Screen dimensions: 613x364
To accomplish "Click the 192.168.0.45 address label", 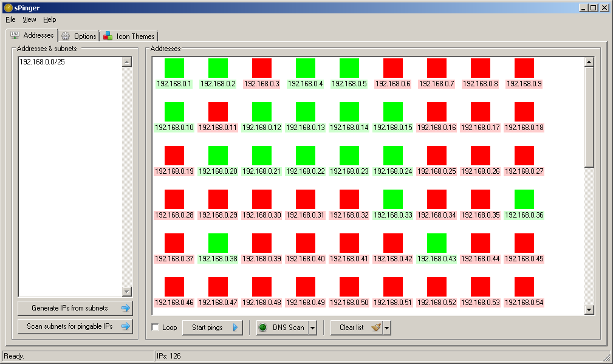I will point(524,259).
